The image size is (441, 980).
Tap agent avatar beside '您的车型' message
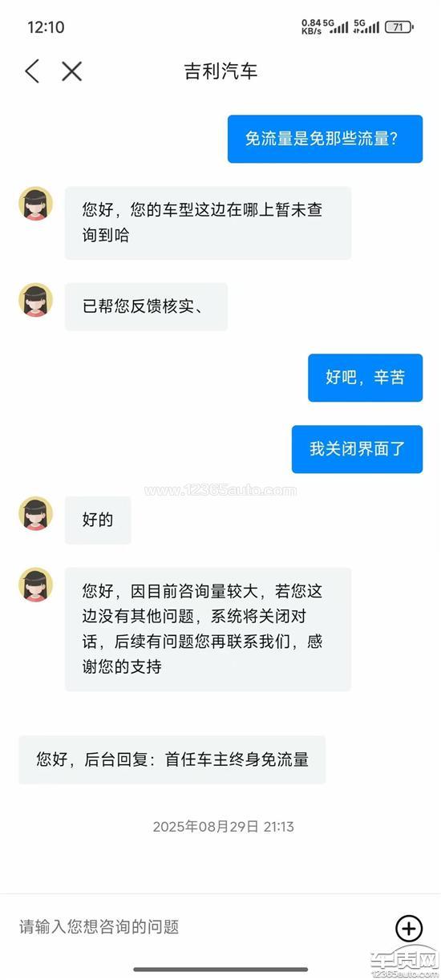coord(35,204)
